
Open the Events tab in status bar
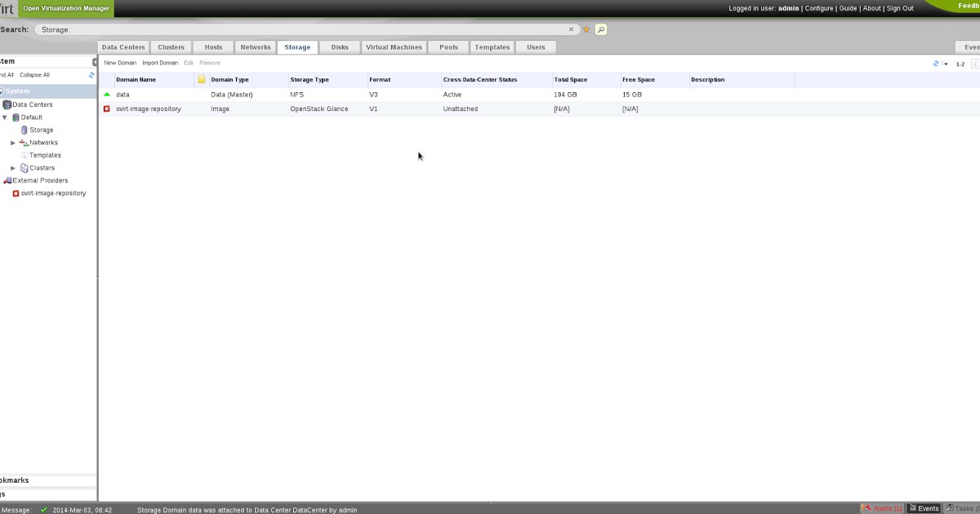click(924, 508)
